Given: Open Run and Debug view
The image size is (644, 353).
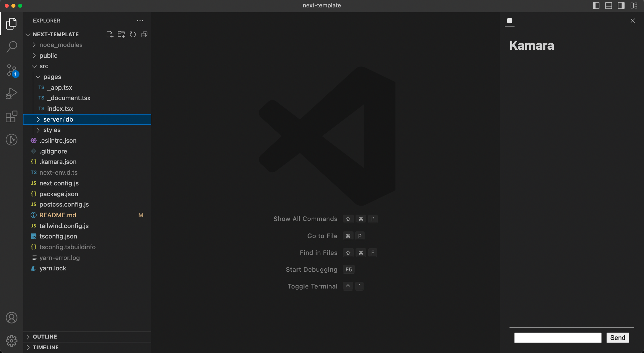Looking at the screenshot, I should tap(11, 93).
